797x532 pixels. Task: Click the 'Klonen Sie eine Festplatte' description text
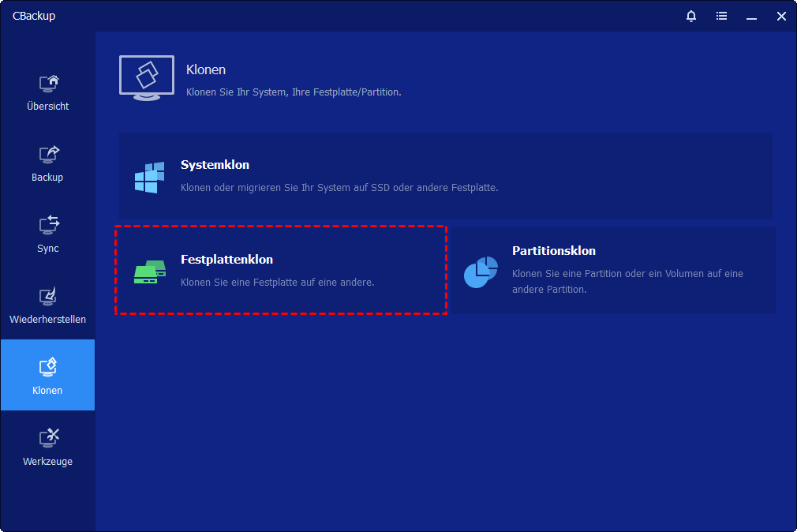point(277,282)
